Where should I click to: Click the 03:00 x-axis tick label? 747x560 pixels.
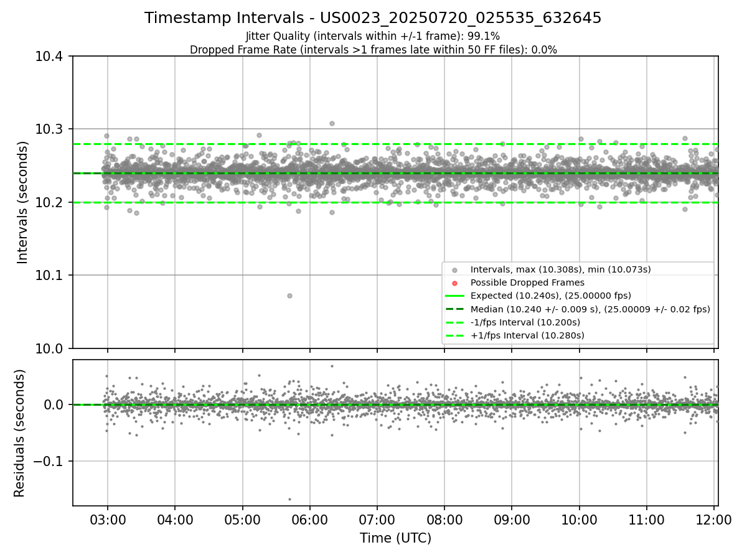108,520
